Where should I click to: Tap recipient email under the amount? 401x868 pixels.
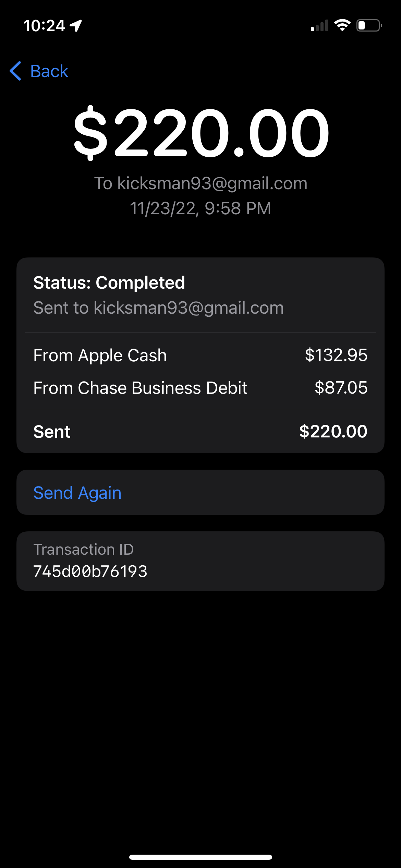click(x=201, y=183)
